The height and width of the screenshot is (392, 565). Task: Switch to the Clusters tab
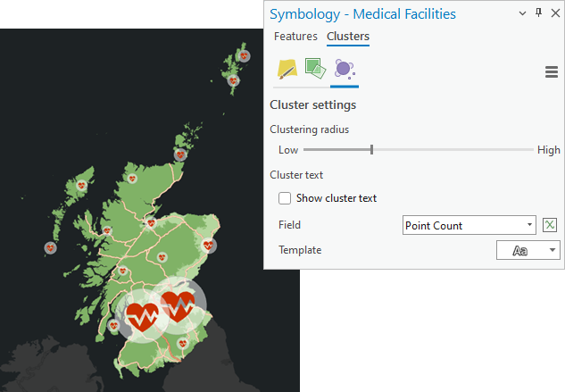click(348, 37)
